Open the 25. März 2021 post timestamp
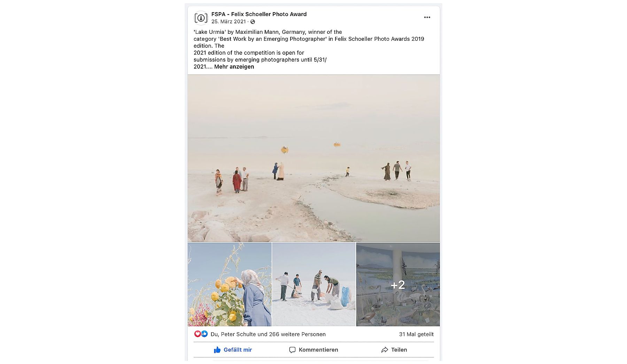 [229, 22]
